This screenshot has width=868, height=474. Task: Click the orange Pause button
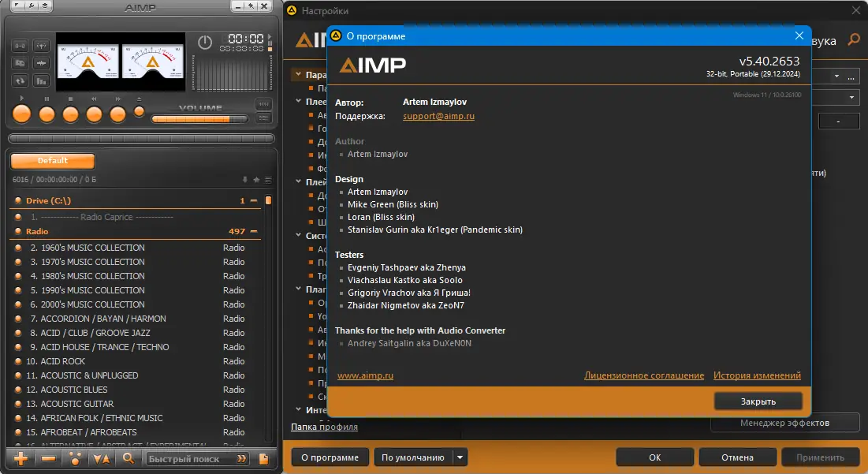[x=47, y=114]
